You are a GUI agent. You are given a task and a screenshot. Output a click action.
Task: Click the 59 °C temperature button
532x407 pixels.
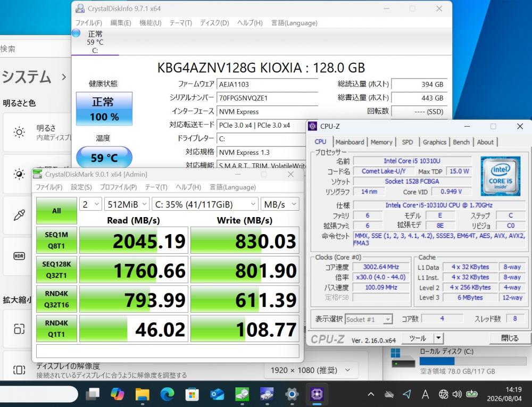point(104,157)
